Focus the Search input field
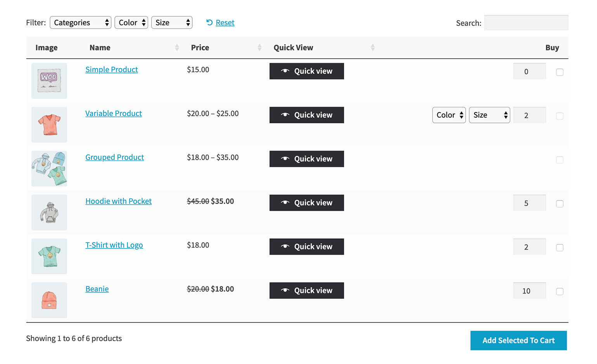This screenshot has width=597, height=364. 526,23
